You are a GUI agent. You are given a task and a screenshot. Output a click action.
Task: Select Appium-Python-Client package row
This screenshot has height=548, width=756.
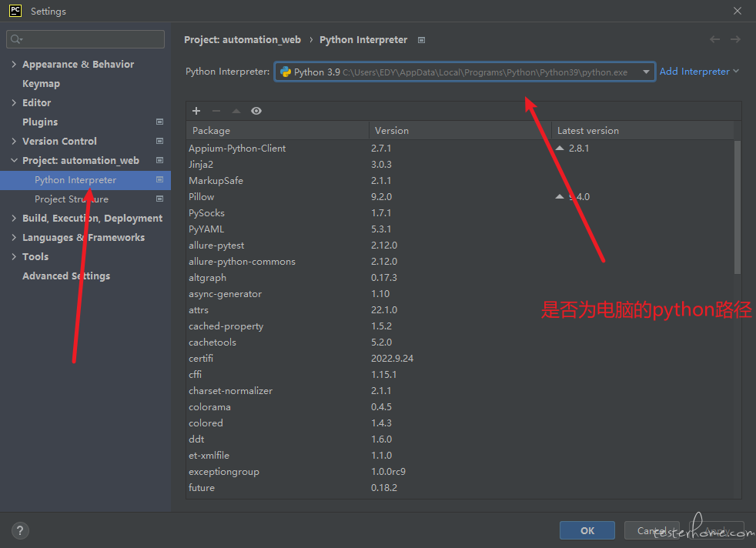pos(460,149)
